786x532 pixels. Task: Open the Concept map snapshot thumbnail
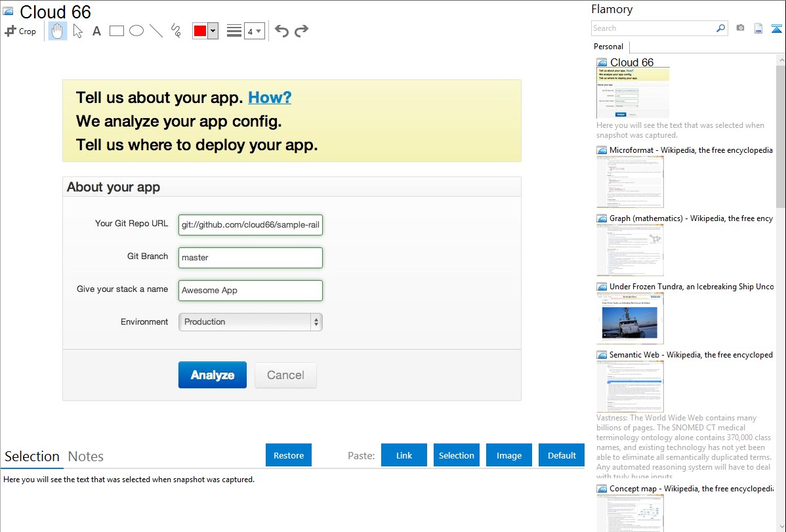point(630,513)
